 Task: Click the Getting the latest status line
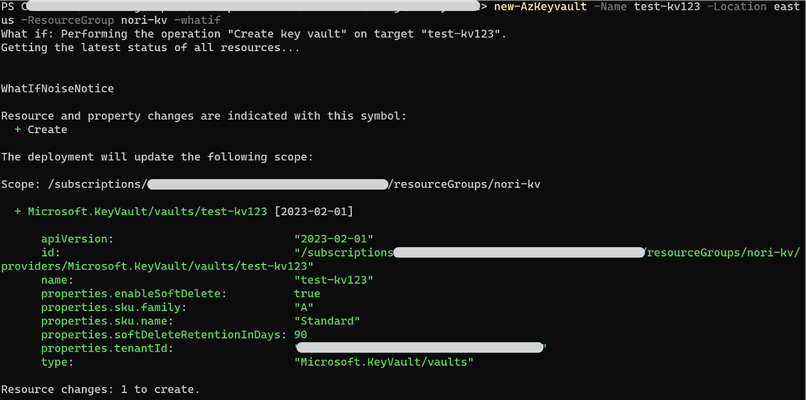pyautogui.click(x=151, y=48)
